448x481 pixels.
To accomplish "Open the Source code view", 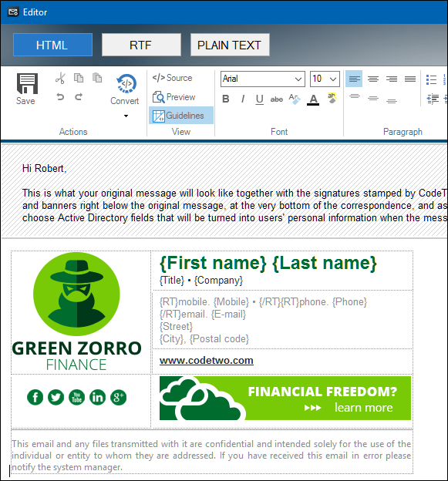I will click(x=172, y=78).
